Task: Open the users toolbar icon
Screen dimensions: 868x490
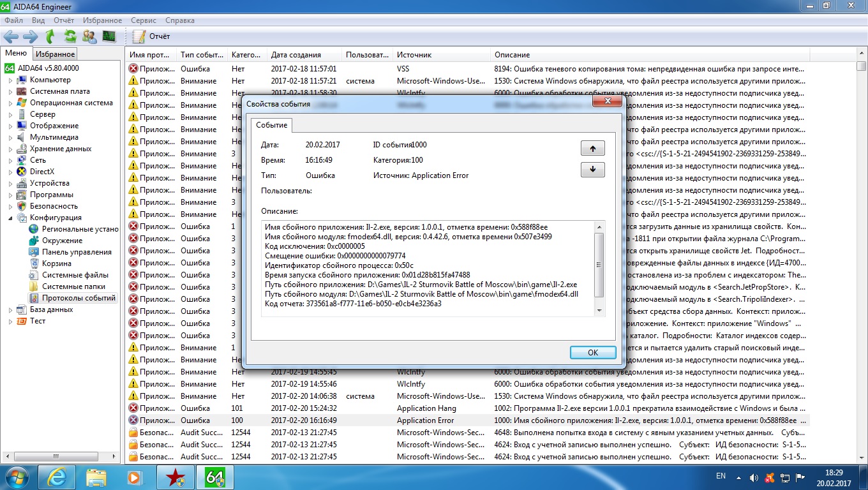Action: click(x=90, y=36)
